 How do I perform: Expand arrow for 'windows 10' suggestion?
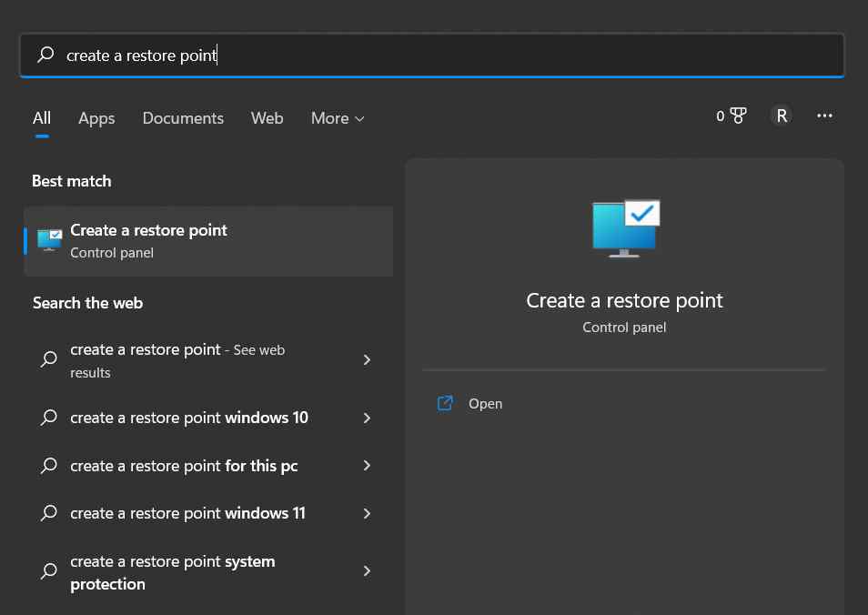pyautogui.click(x=367, y=418)
